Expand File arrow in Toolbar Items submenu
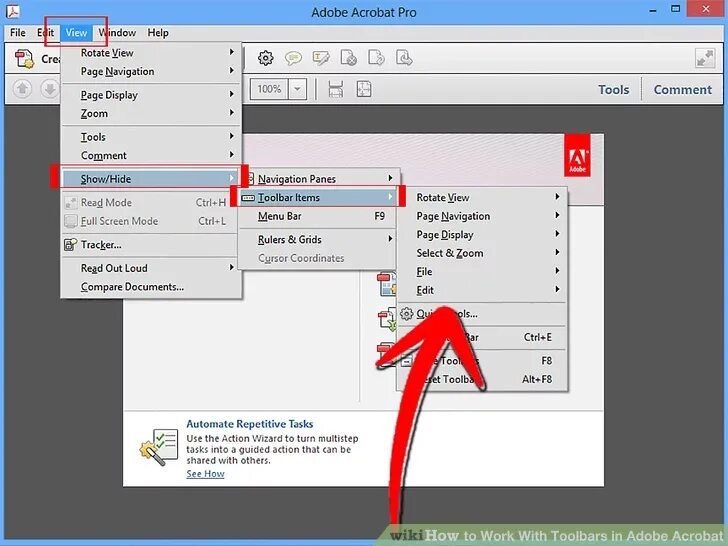 (557, 271)
